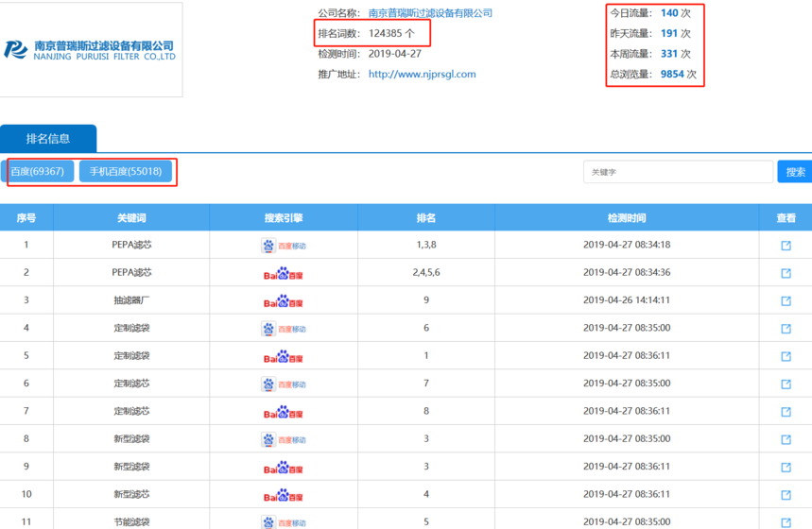
Task: Click the 总浏览量 value 9854
Action: coord(672,74)
